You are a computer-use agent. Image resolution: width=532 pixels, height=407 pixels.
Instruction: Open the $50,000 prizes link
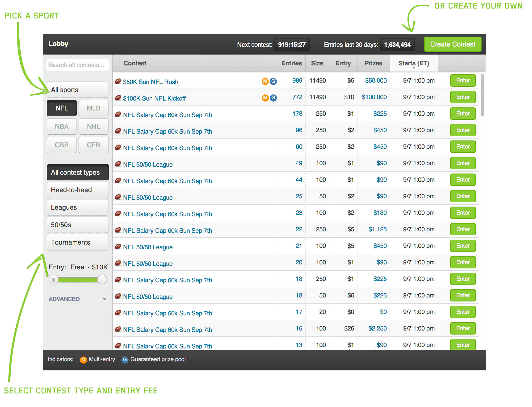point(376,81)
